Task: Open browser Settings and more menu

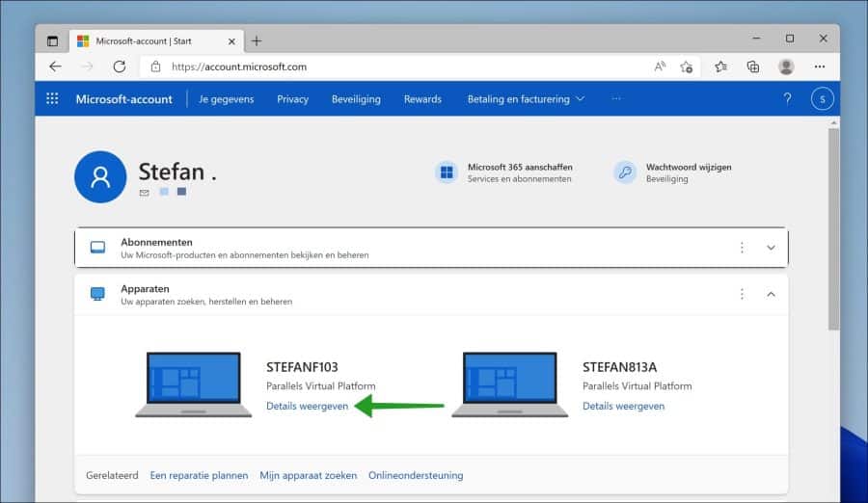Action: click(819, 66)
